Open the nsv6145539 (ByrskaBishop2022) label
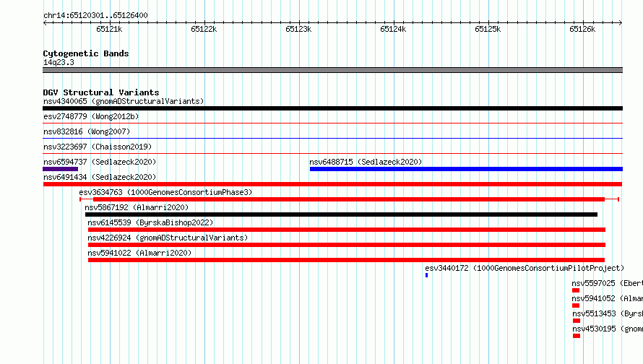 pos(150,222)
